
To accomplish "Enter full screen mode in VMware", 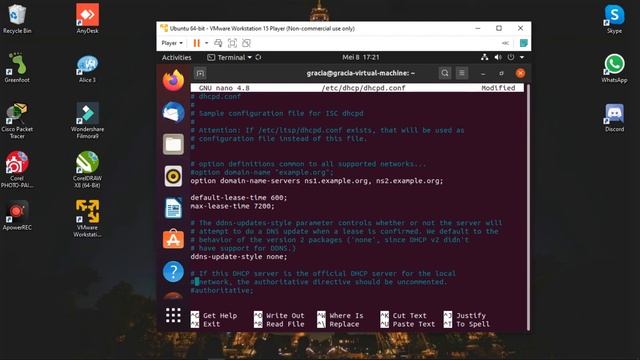I will click(x=232, y=43).
